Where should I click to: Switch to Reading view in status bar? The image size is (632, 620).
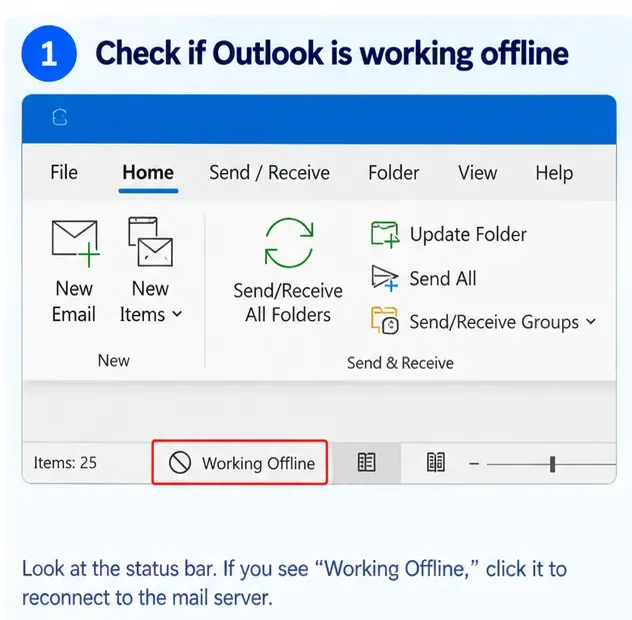coord(436,462)
